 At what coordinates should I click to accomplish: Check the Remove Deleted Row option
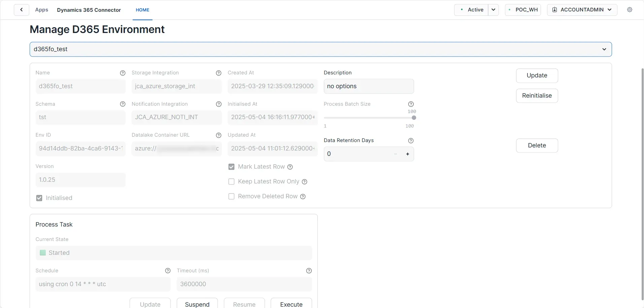(231, 196)
